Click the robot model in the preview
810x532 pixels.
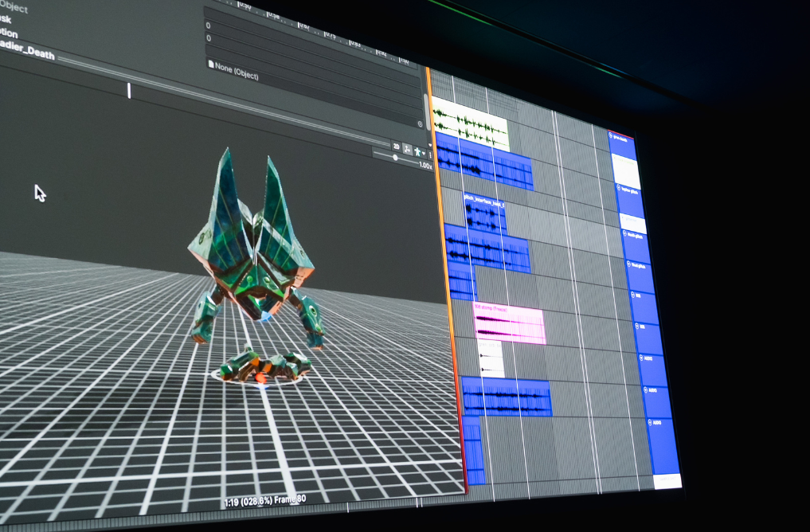pyautogui.click(x=256, y=267)
